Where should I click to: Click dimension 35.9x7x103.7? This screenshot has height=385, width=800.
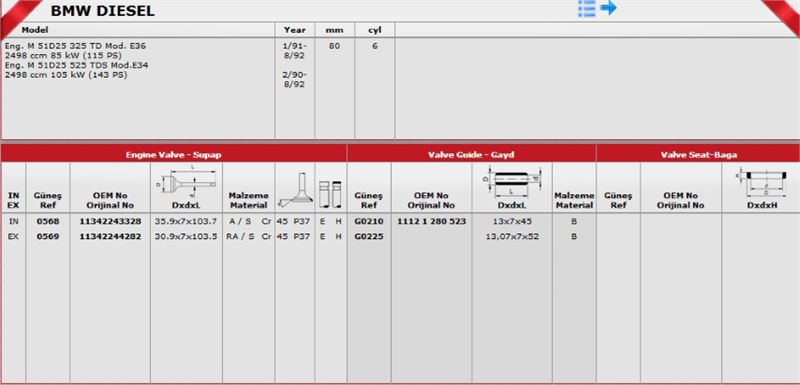pyautogui.click(x=186, y=221)
